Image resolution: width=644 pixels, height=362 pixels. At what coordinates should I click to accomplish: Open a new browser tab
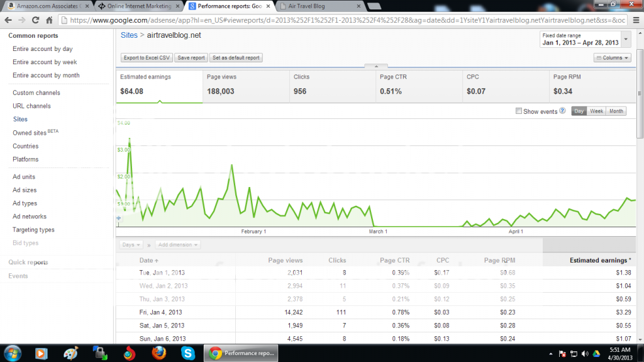(374, 6)
